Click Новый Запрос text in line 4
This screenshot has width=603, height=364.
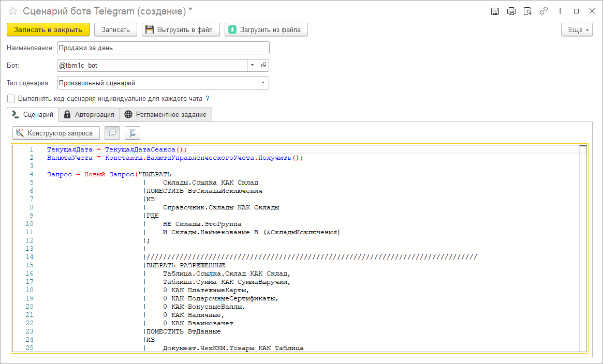point(109,174)
